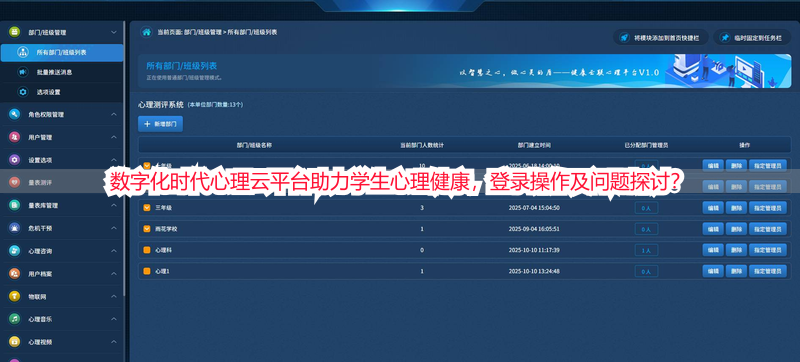Toggle the orange box beside 心理1
The height and width of the screenshot is (362, 800).
pyautogui.click(x=146, y=271)
